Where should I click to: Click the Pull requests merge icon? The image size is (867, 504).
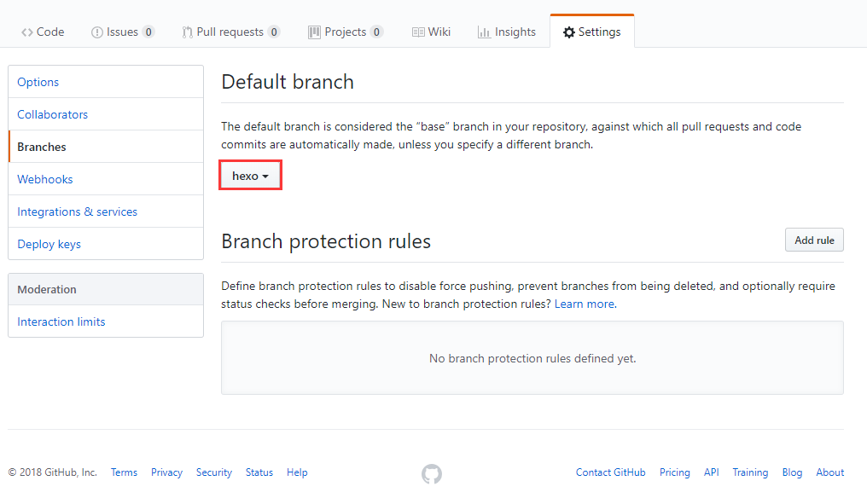pyautogui.click(x=188, y=32)
